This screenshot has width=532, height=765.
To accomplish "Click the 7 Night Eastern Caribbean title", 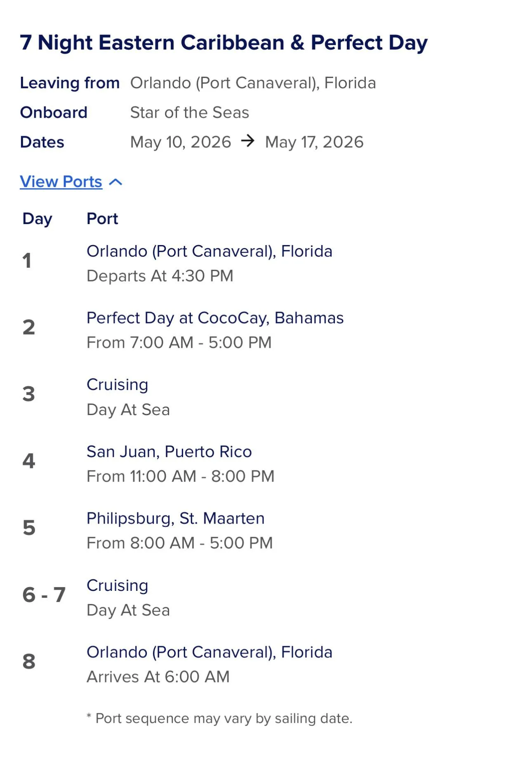I will point(224,42).
